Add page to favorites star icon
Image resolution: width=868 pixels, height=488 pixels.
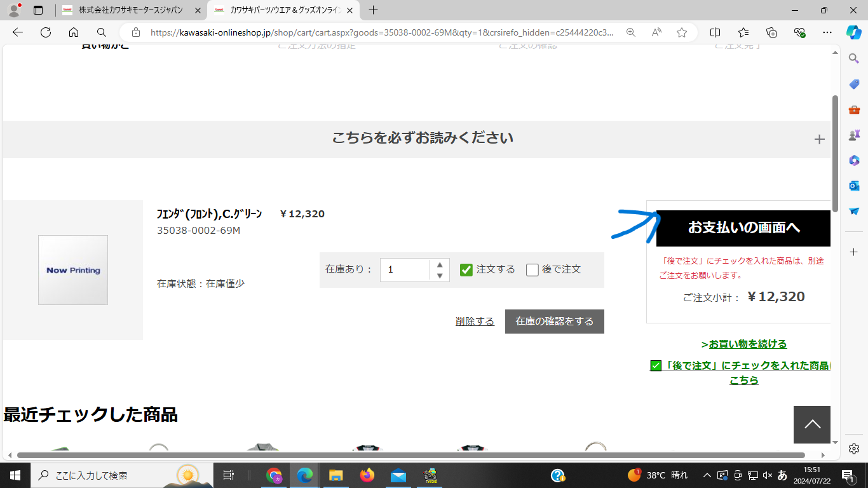682,32
